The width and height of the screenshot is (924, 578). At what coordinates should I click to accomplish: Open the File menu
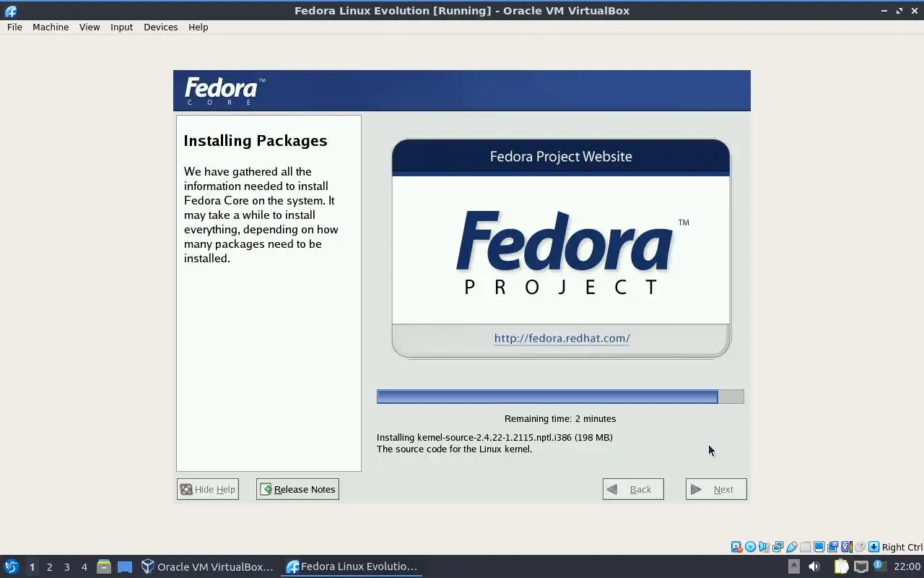(14, 27)
